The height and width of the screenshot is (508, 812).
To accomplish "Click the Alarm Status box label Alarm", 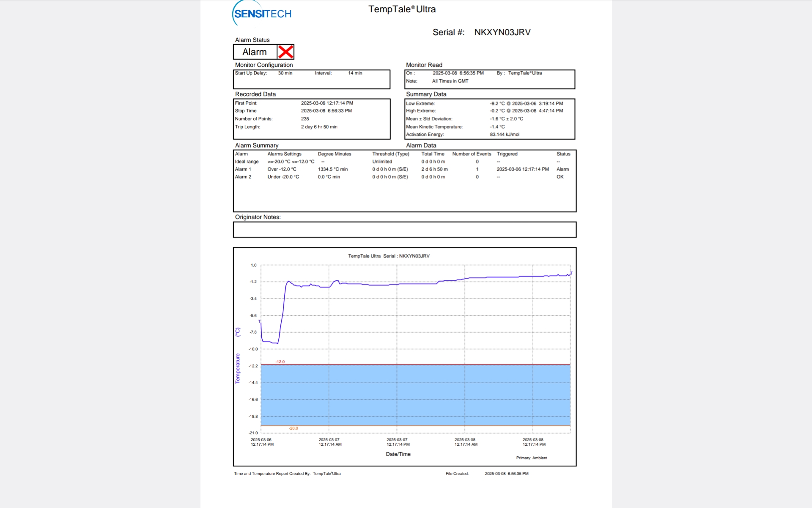I will click(x=254, y=52).
